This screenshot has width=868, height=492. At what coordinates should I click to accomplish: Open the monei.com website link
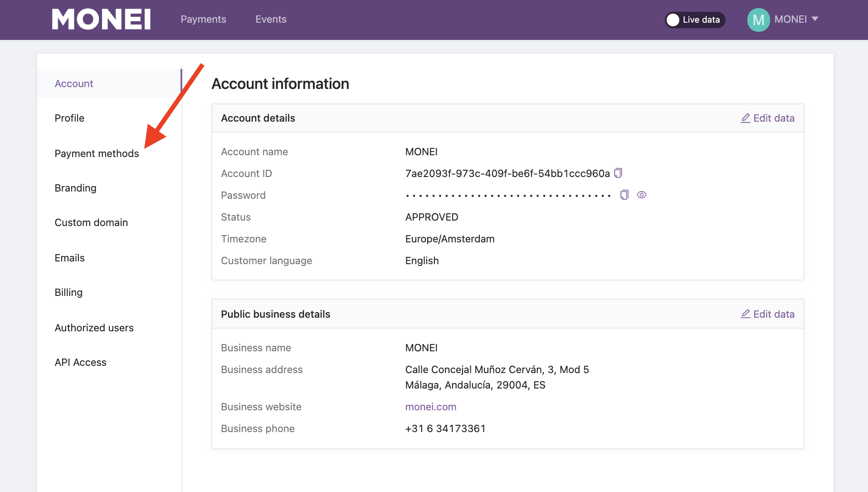point(430,407)
